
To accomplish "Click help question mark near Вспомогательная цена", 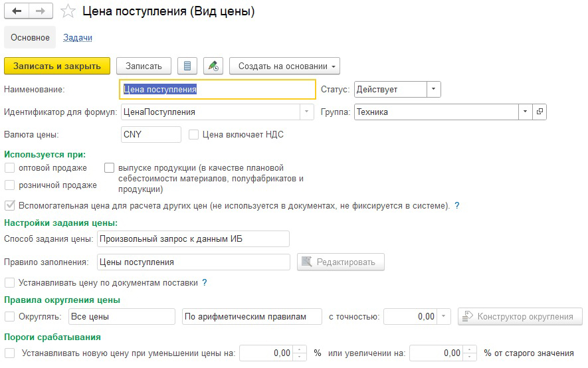I will 456,206.
